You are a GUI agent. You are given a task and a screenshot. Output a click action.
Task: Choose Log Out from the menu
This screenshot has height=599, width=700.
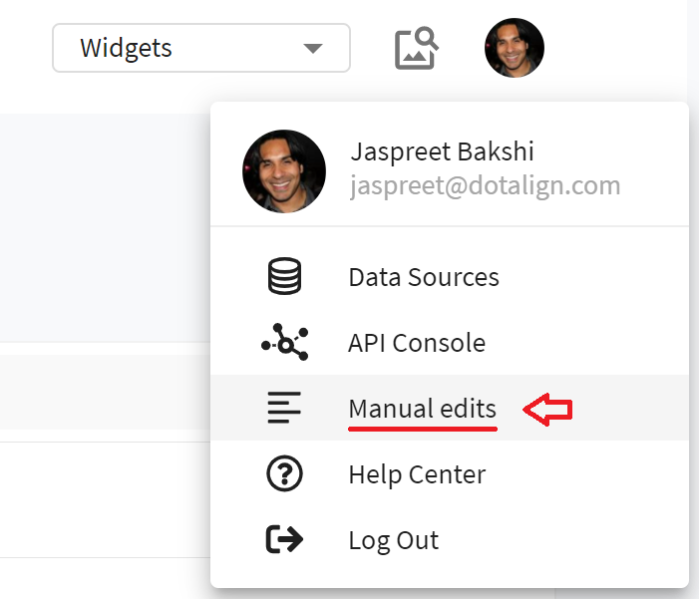pyautogui.click(x=450, y=539)
